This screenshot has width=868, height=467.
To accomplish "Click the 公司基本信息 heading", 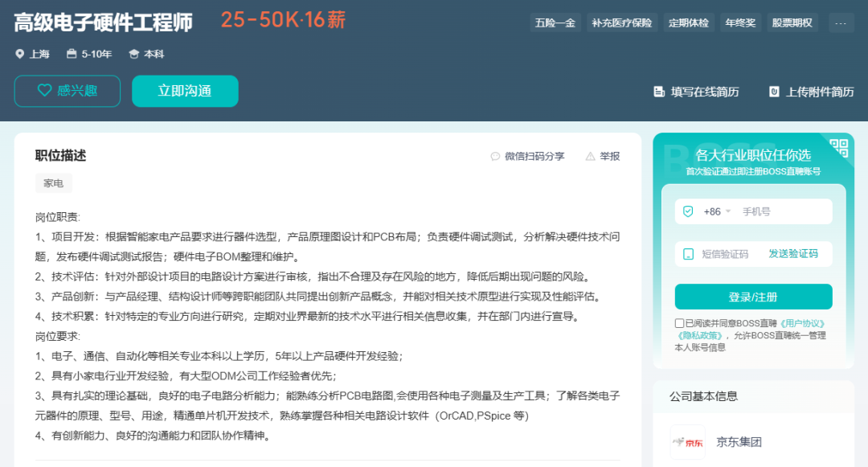I will click(703, 396).
